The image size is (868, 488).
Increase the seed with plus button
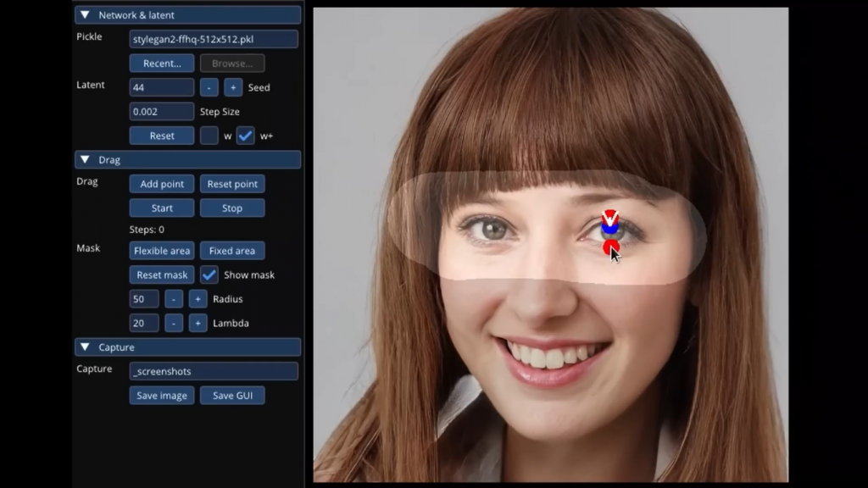click(233, 87)
